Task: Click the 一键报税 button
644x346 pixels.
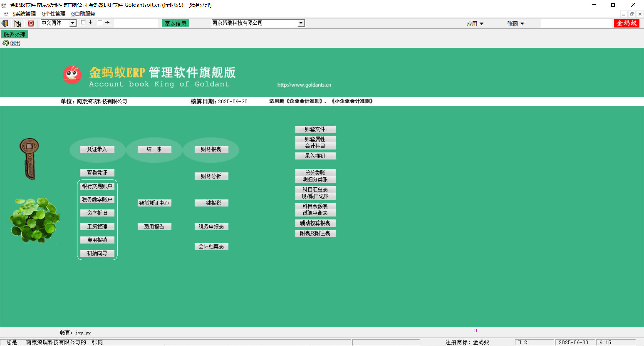Action: 211,203
